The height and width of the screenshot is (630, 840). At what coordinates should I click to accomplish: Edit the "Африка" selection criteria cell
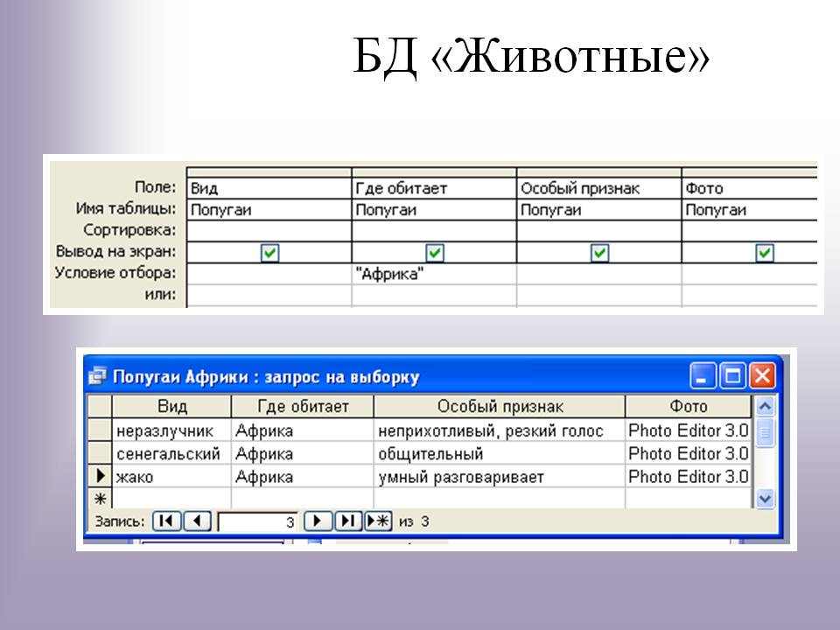[x=434, y=274]
